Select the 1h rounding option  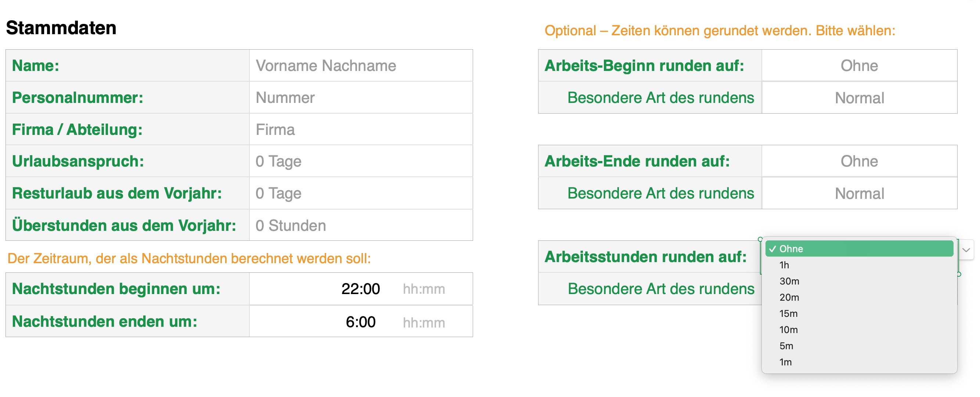tap(784, 265)
